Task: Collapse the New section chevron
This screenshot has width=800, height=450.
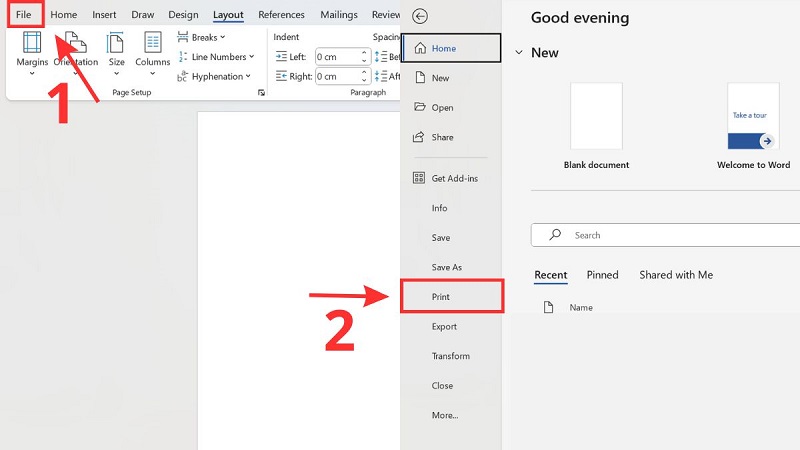Action: [517, 52]
